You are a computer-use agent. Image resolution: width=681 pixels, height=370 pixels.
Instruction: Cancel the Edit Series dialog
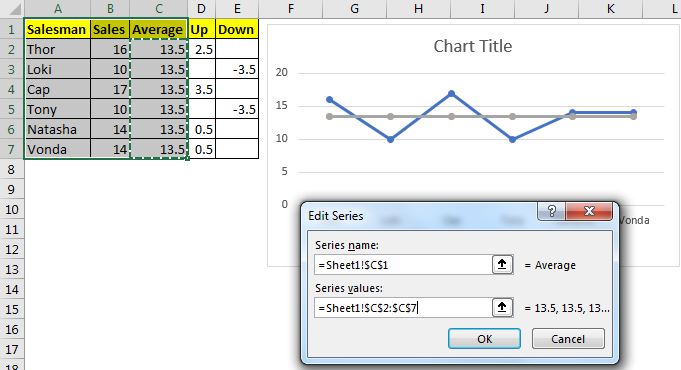point(568,338)
